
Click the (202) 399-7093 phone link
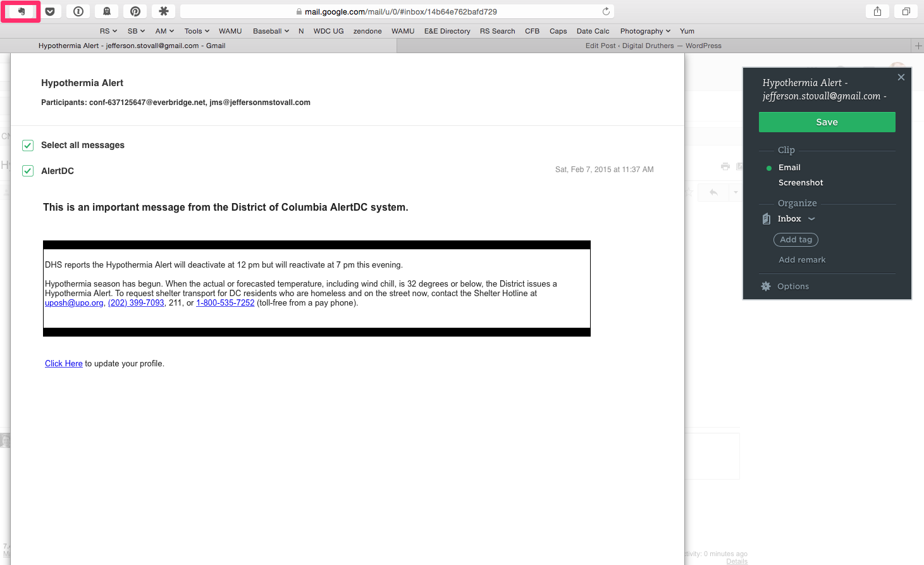(x=136, y=303)
